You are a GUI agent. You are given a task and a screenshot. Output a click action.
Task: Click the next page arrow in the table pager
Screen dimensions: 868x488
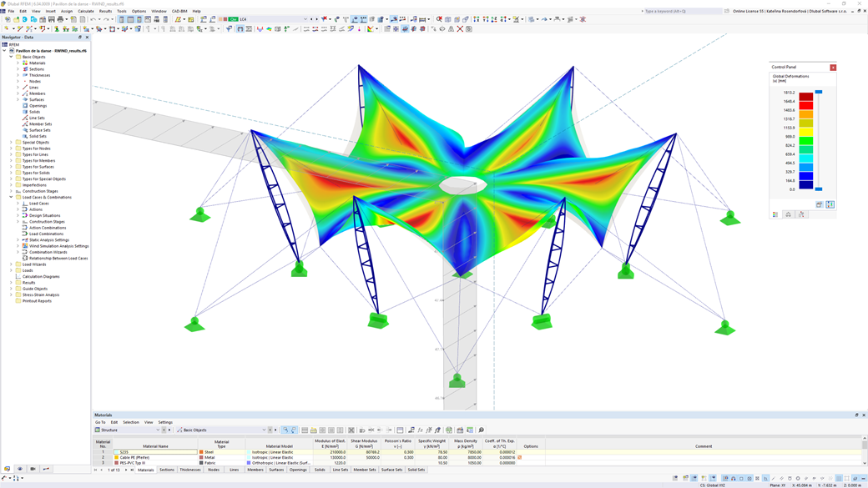(x=124, y=470)
